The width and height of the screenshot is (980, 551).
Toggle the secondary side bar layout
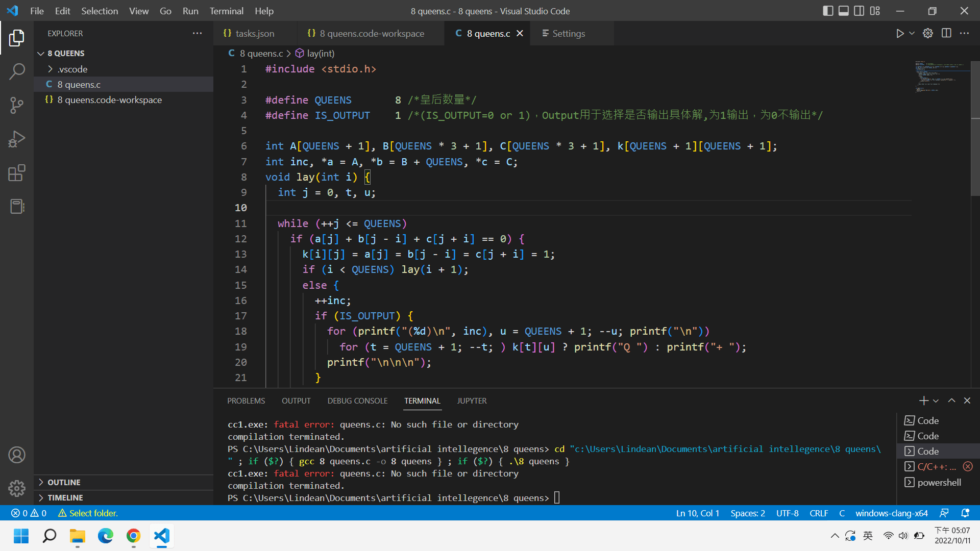pos(859,11)
